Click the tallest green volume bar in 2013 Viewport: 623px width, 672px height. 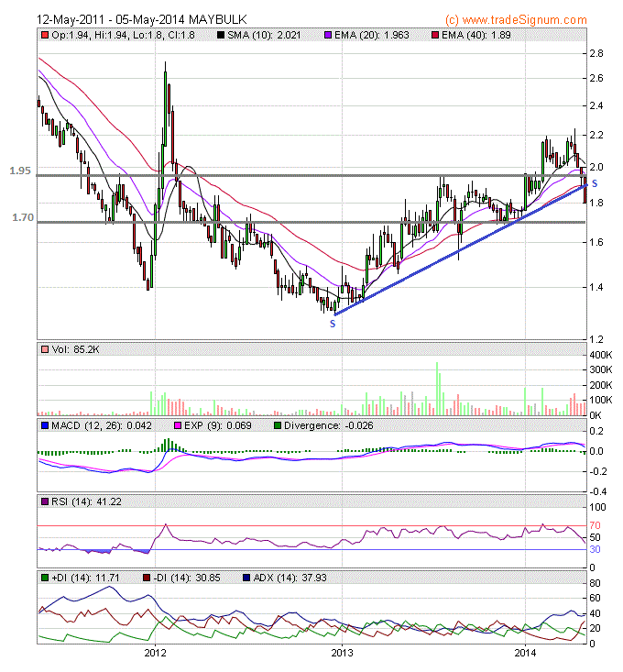pyautogui.click(x=437, y=389)
